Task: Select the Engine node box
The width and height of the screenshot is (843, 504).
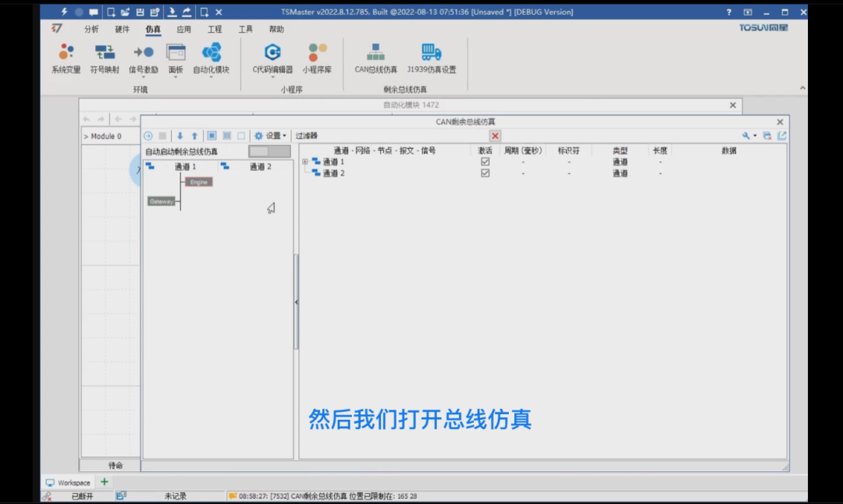Action: [199, 182]
